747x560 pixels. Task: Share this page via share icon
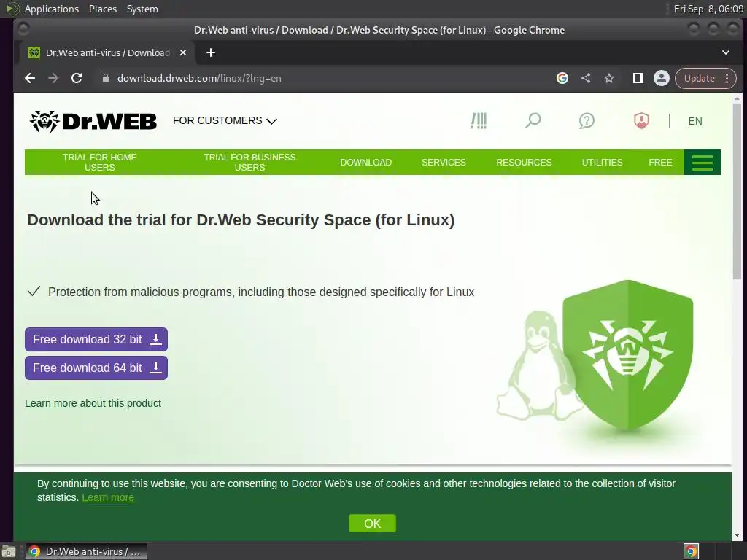coord(586,78)
